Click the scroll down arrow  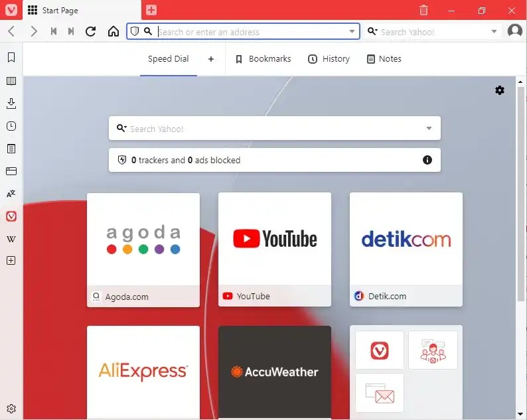(520, 414)
